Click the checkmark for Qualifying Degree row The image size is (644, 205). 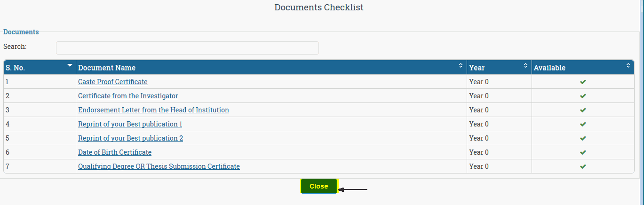click(583, 166)
